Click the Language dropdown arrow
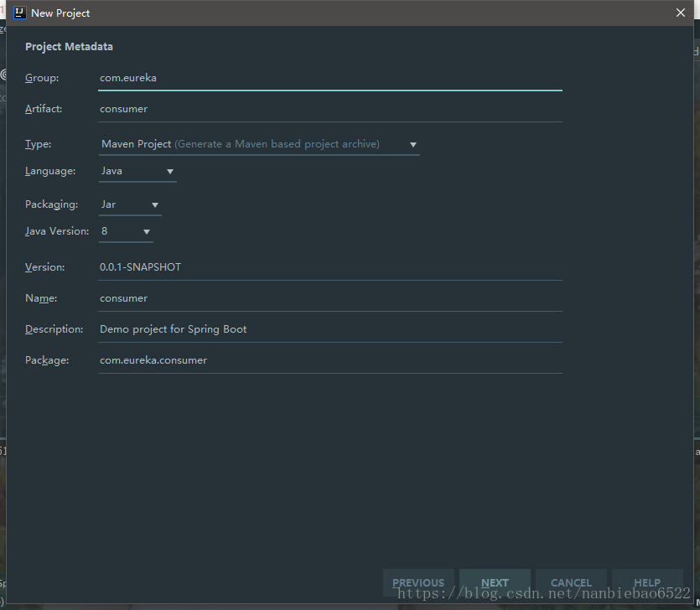 point(170,172)
